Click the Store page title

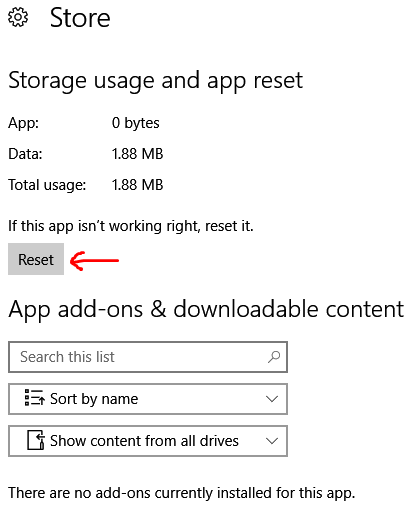point(80,18)
